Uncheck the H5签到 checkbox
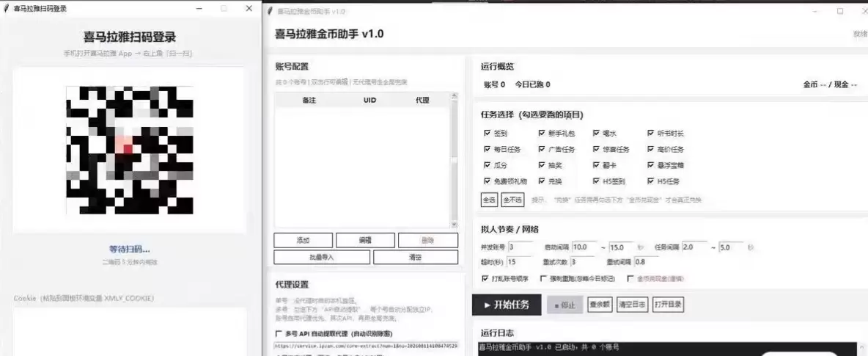This screenshot has height=356, width=868. click(596, 181)
